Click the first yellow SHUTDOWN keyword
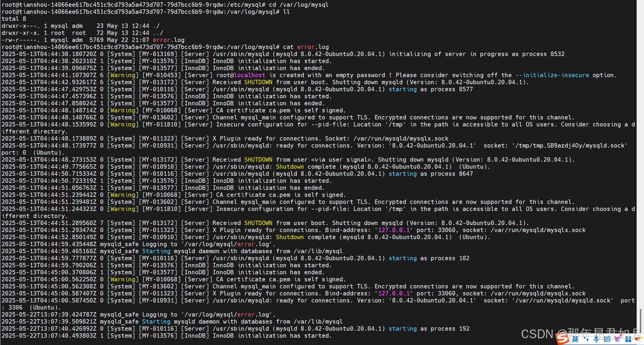The width and height of the screenshot is (644, 345). pos(258,82)
